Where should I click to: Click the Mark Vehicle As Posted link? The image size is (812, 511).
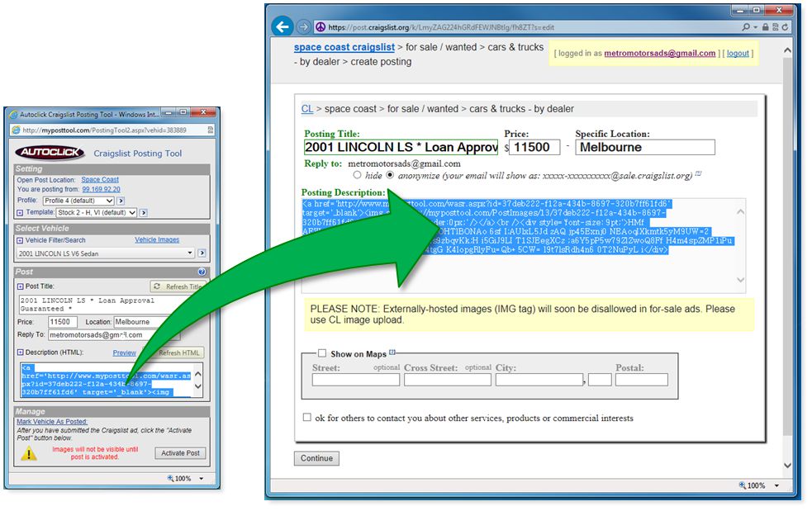click(x=52, y=422)
